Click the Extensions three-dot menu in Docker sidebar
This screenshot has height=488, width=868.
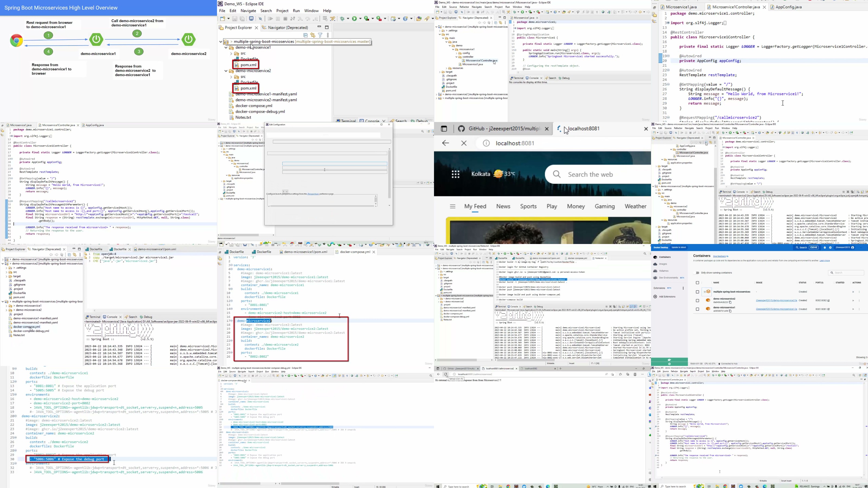click(683, 288)
